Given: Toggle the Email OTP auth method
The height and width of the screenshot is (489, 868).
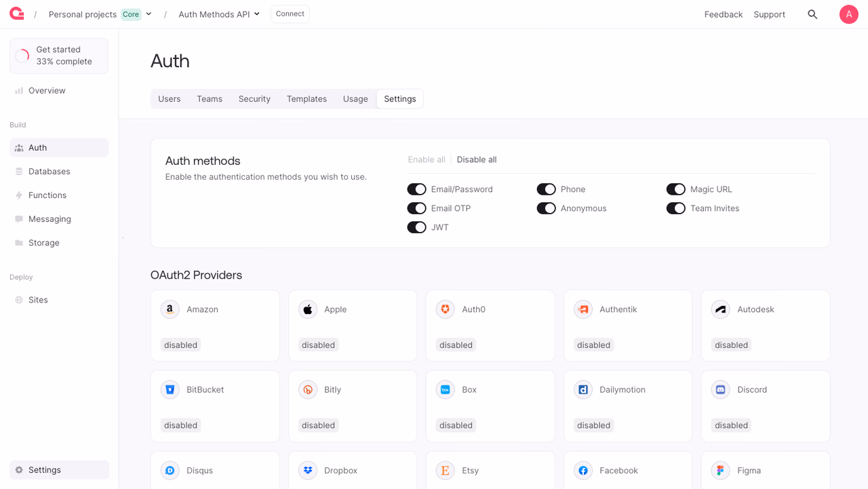Looking at the screenshot, I should click(416, 208).
